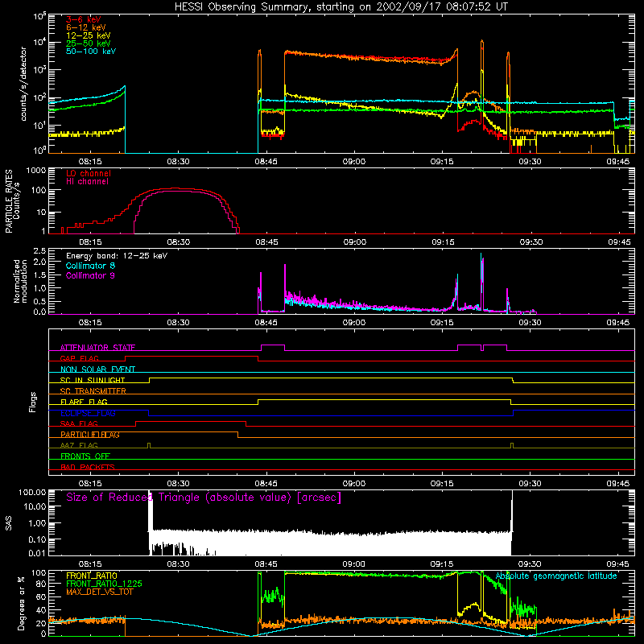Click the 09:15 time tick under SAS panel
The height and width of the screenshot is (644, 644).
pyautogui.click(x=442, y=564)
